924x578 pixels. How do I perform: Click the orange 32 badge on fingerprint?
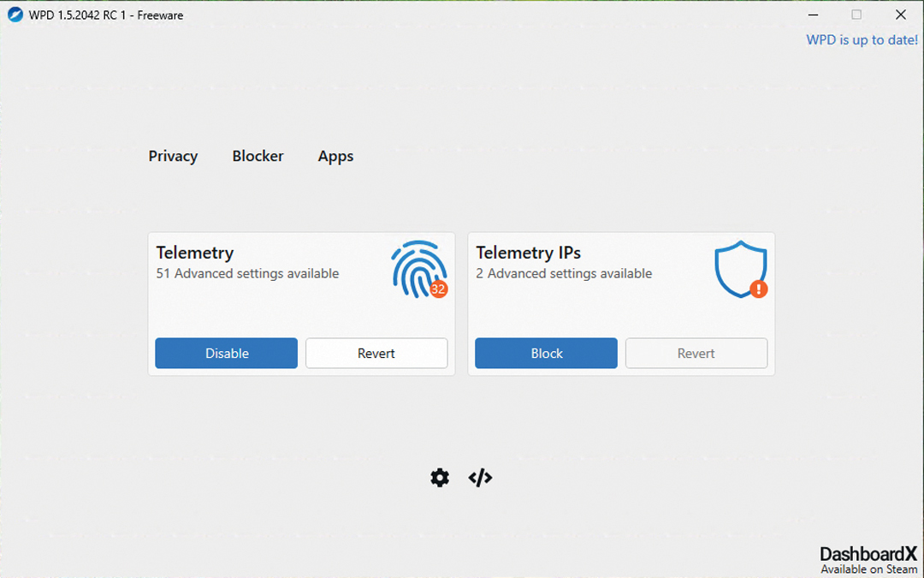pyautogui.click(x=439, y=289)
